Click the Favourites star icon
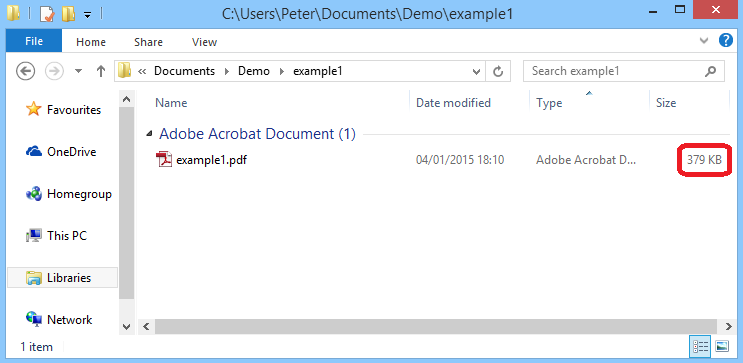 tap(34, 109)
